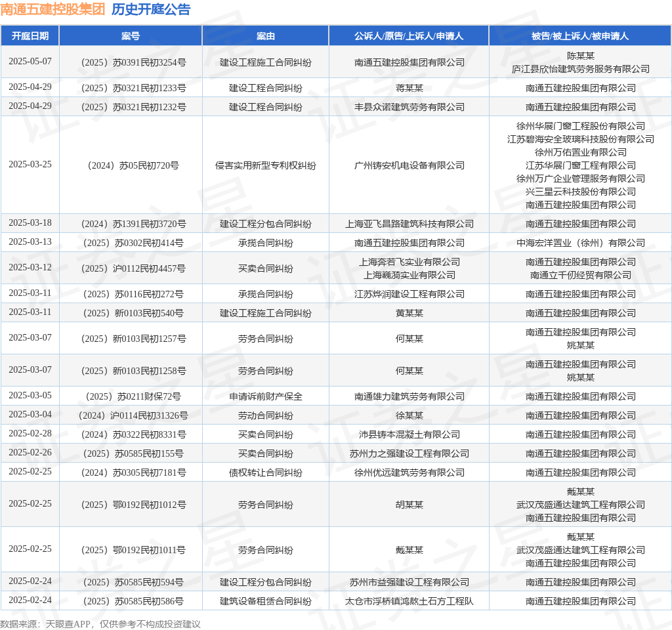
Task: Click plaintiff 胡某某
Action: click(409, 505)
